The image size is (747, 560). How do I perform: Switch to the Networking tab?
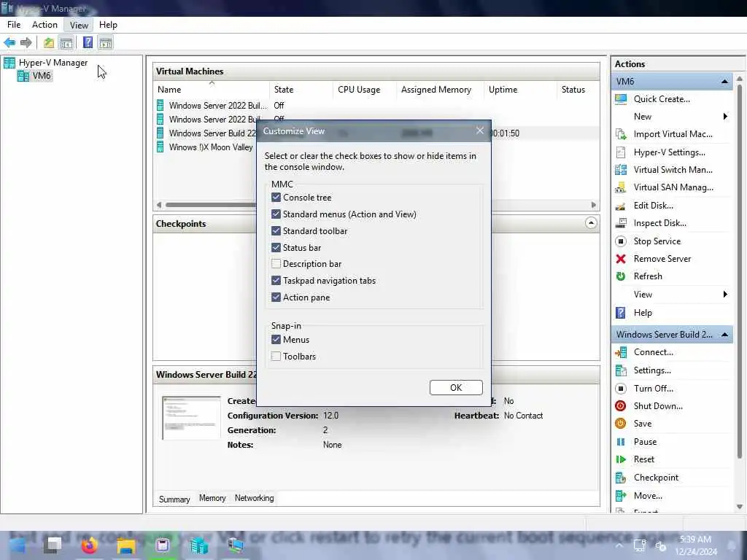pyautogui.click(x=255, y=498)
